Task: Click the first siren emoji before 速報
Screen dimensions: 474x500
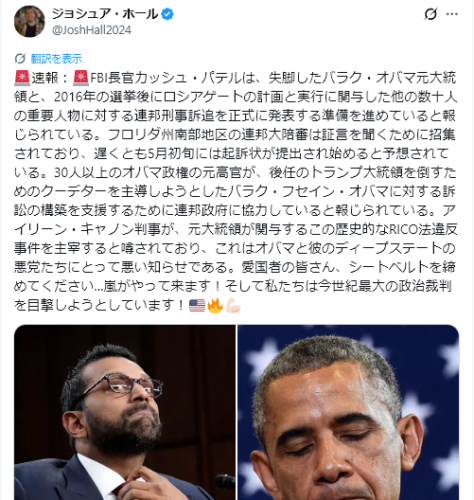Action: coord(22,78)
